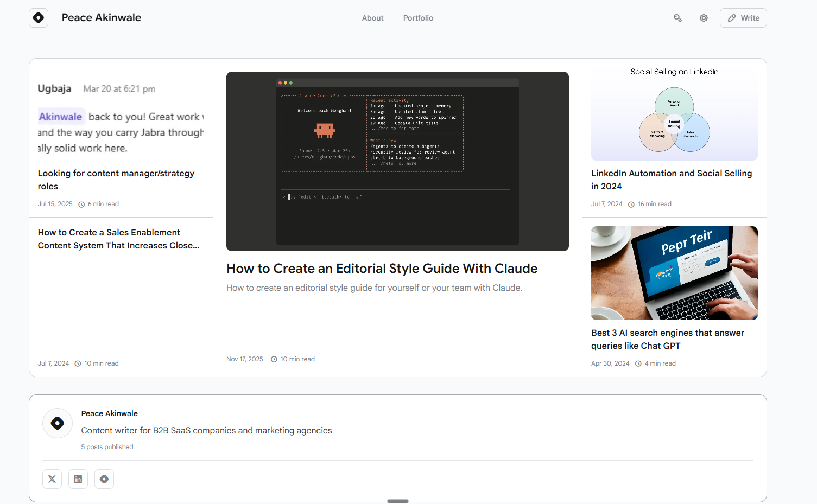
Task: Click the pencil icon inside the Write button
Action: click(732, 17)
